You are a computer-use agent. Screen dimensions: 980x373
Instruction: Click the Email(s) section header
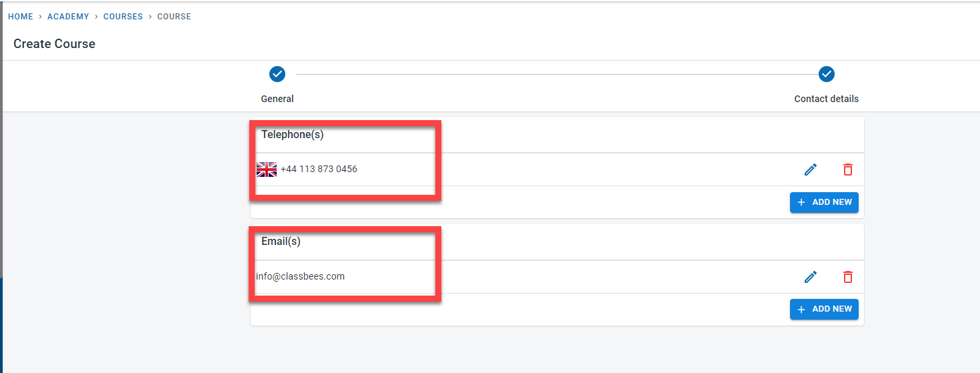pyautogui.click(x=281, y=242)
